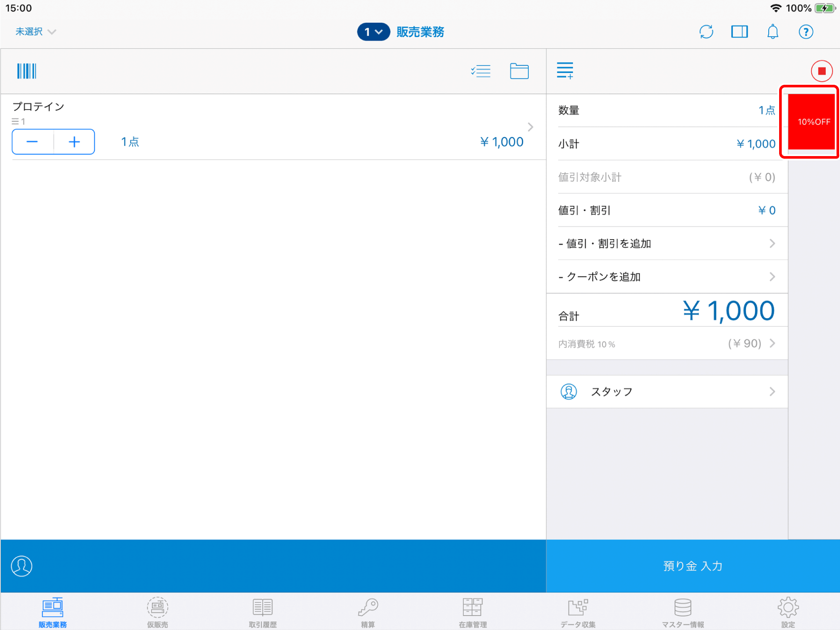Switch to 在庫管理 tab
This screenshot has width=840, height=630.
473,613
